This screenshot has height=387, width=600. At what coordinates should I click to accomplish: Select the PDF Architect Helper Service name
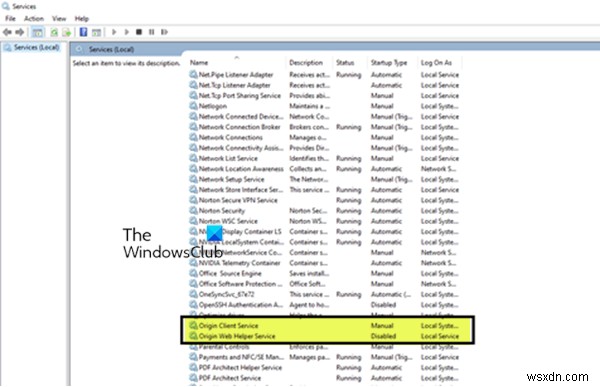click(x=240, y=367)
